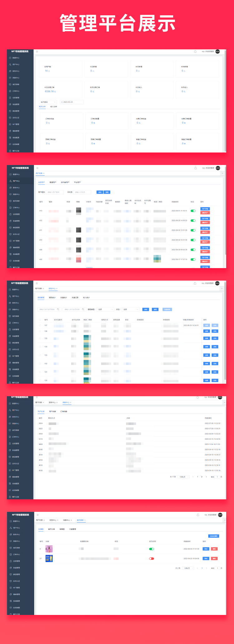
Task: Click the 用户昵称 input field
Action: point(55,192)
